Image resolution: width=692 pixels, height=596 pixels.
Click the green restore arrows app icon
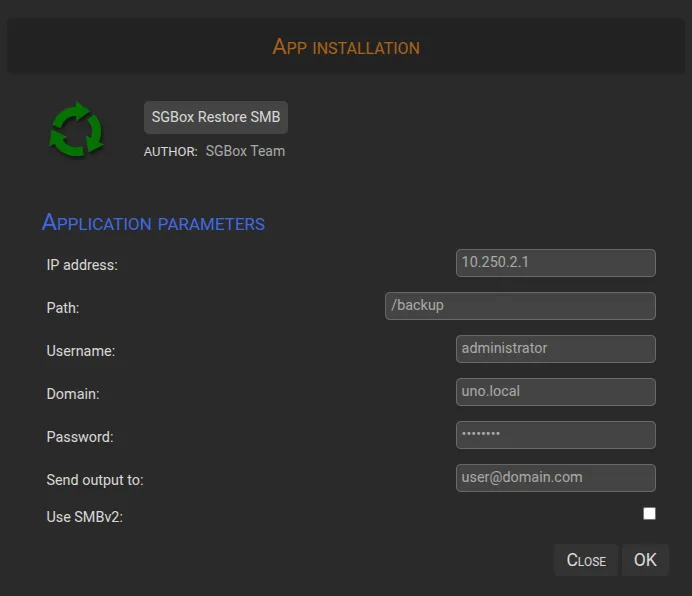[x=76, y=130]
